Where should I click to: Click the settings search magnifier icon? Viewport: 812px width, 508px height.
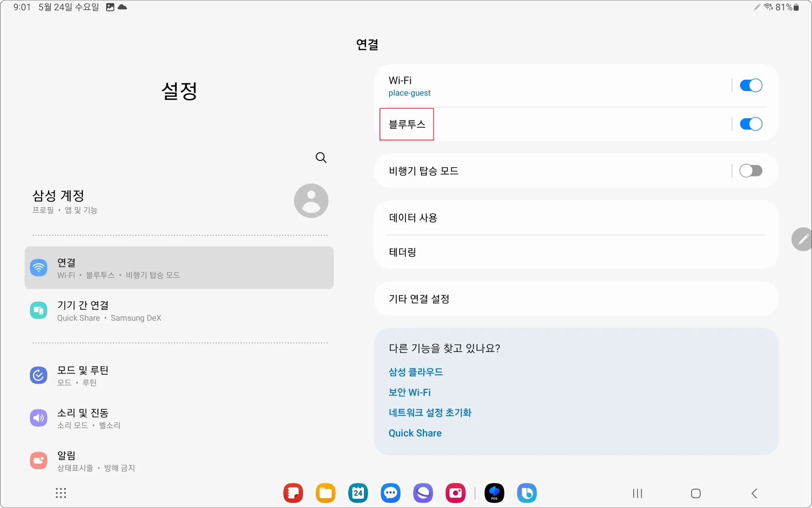pyautogui.click(x=321, y=158)
